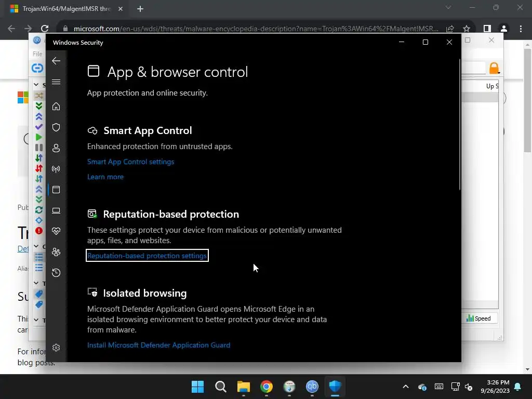Open taskbar Search
This screenshot has width=532, height=399.
pyautogui.click(x=220, y=387)
